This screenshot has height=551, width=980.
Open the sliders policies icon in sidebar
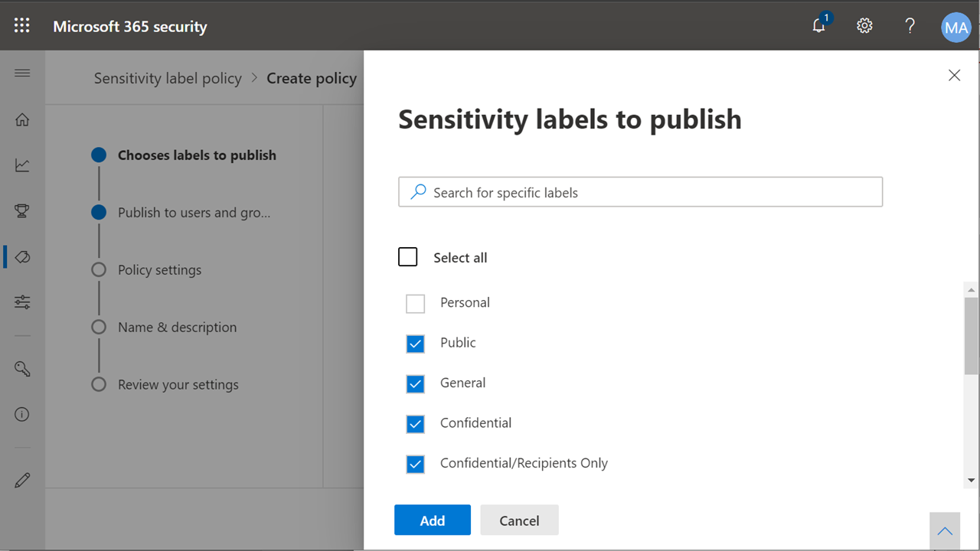22,302
